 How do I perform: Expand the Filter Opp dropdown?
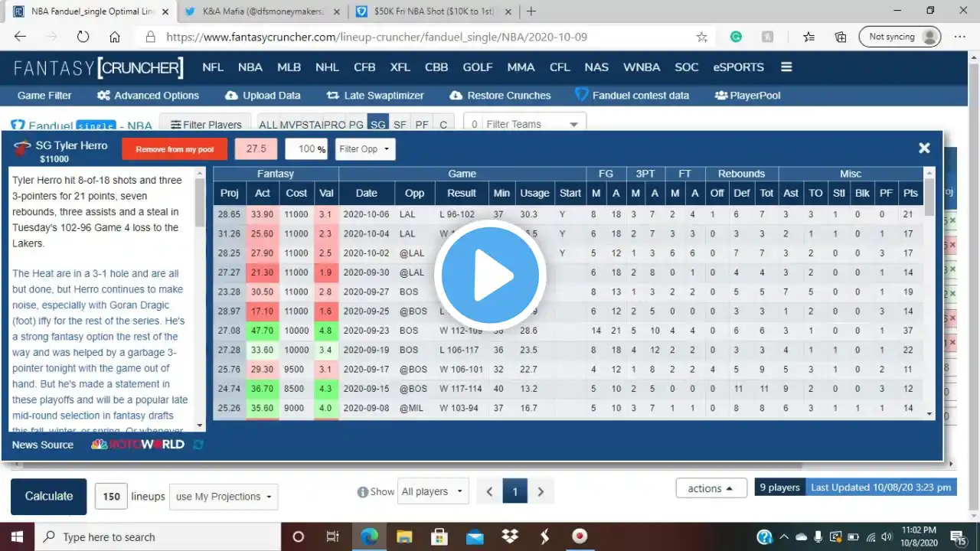click(x=365, y=149)
